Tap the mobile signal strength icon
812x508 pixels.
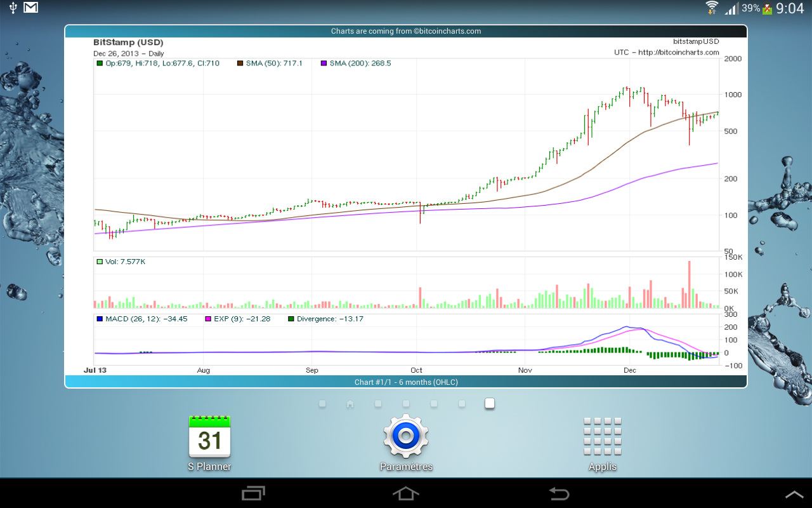click(x=731, y=8)
